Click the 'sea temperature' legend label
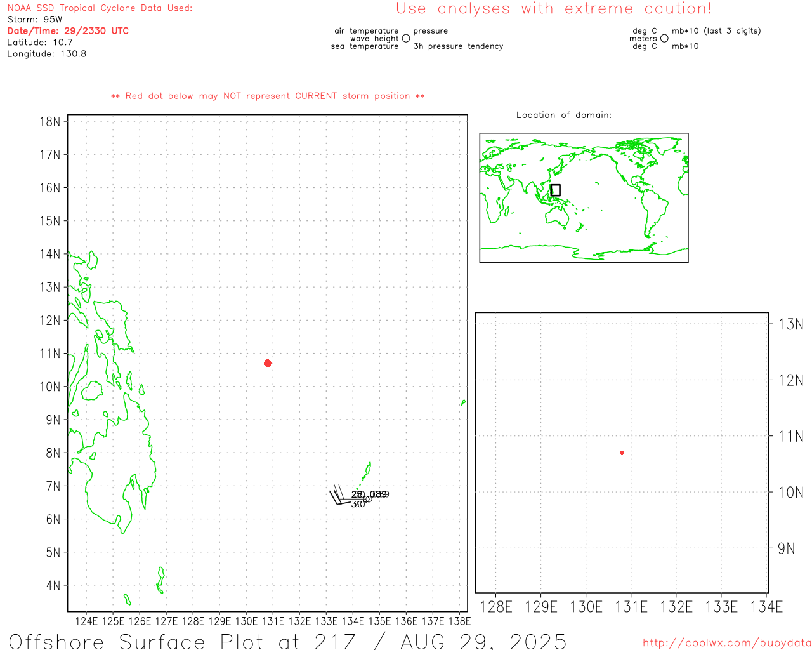 pyautogui.click(x=365, y=46)
